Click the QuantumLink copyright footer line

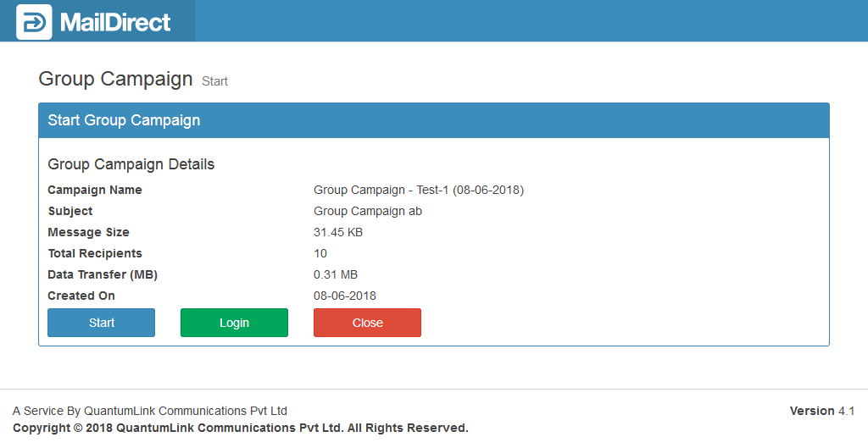coord(241,428)
